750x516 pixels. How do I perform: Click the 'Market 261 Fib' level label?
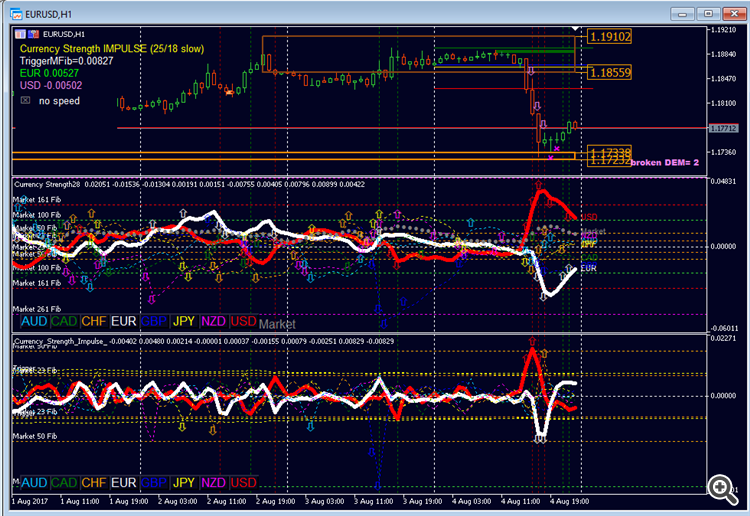(x=37, y=309)
